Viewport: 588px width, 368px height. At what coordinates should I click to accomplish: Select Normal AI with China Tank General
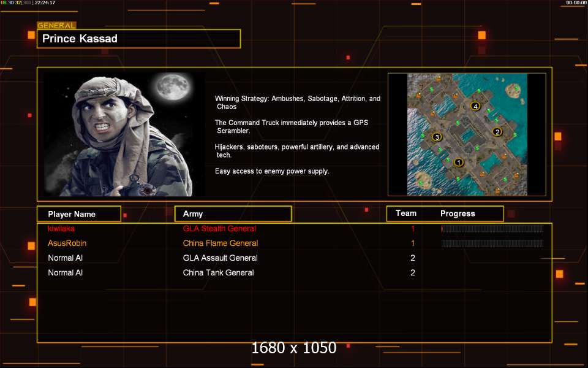pos(66,272)
